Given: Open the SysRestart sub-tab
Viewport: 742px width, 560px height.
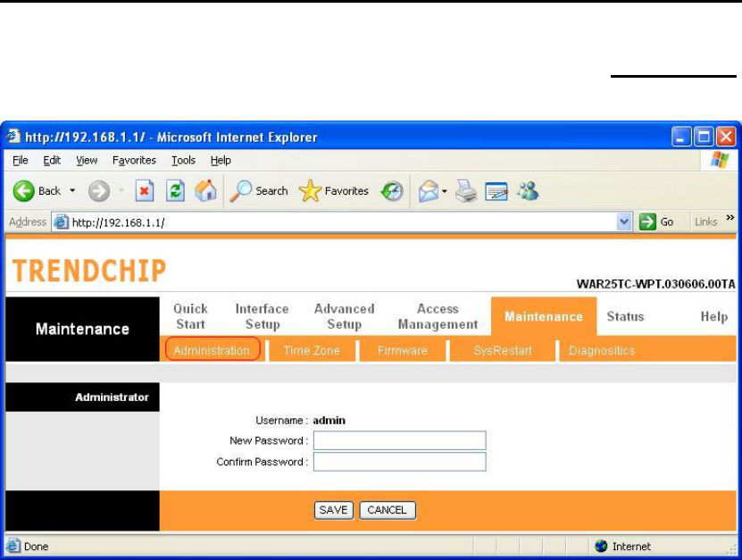Looking at the screenshot, I should [x=503, y=350].
